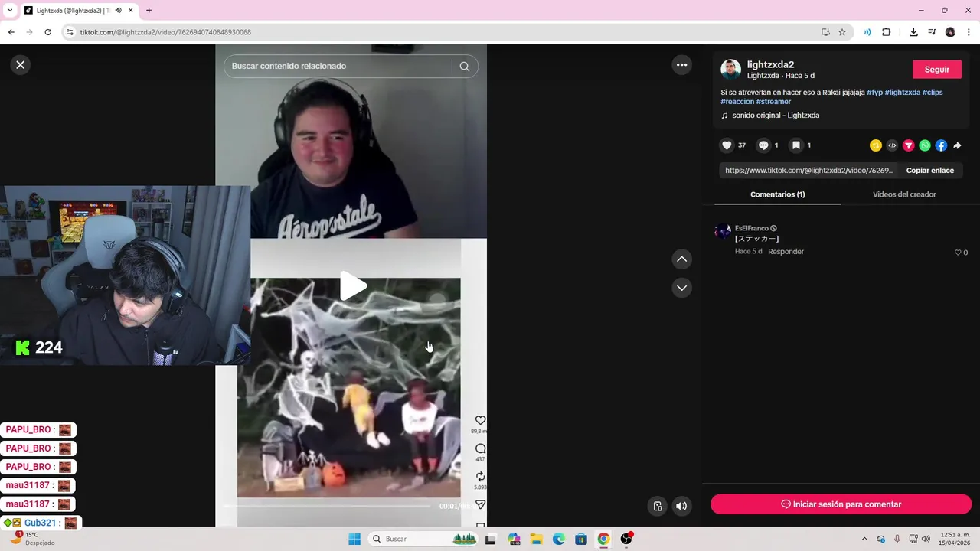Open the lightzxda2 profile avatar
This screenshot has height=551, width=980.
click(730, 70)
